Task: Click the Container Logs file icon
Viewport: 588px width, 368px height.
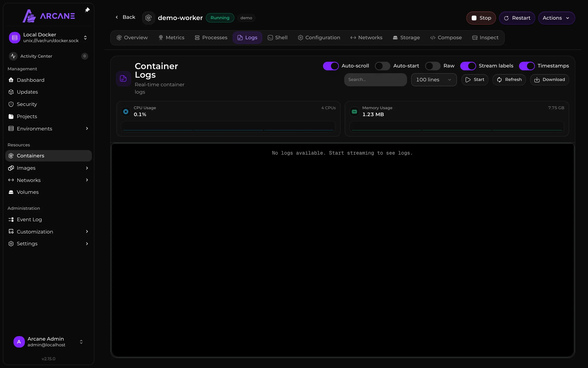Action: point(124,79)
